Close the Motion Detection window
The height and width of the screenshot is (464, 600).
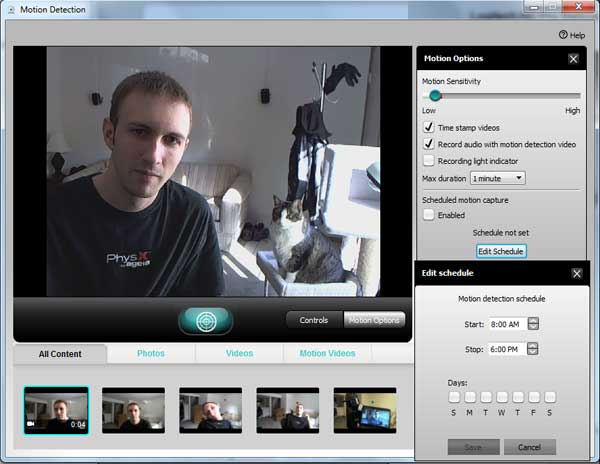click(x=578, y=6)
